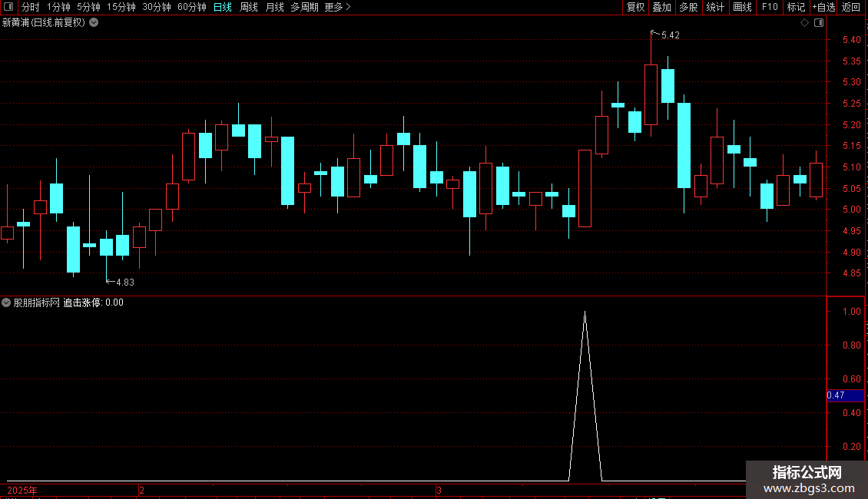This screenshot has width=868, height=499.
Task: Toggle the panel layout icon in chart header
Action: tap(819, 23)
